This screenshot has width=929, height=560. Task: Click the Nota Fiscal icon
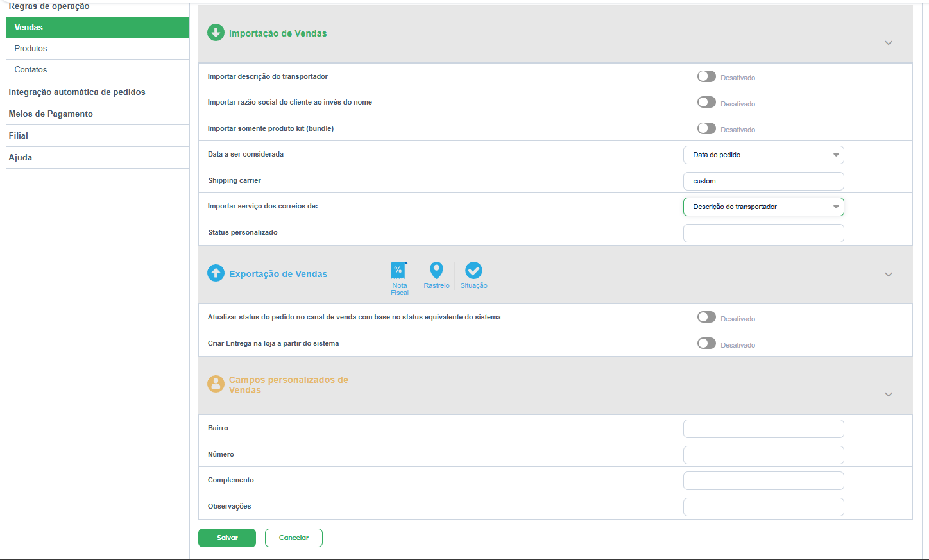(399, 271)
